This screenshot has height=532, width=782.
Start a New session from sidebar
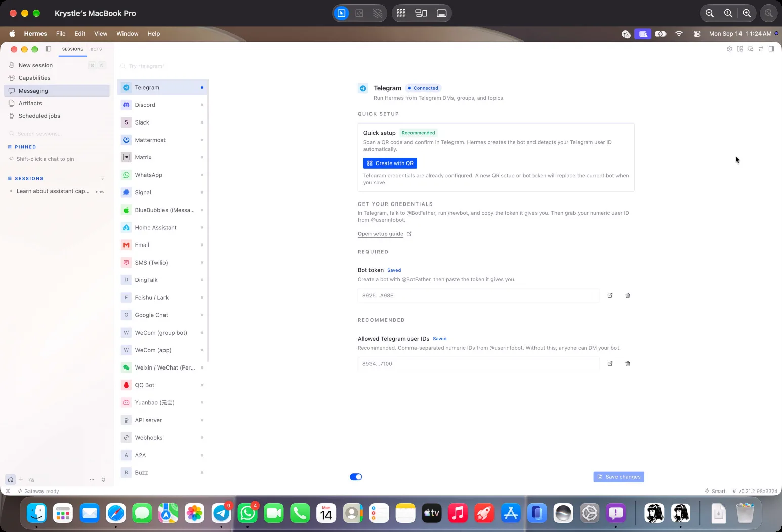tap(57, 65)
